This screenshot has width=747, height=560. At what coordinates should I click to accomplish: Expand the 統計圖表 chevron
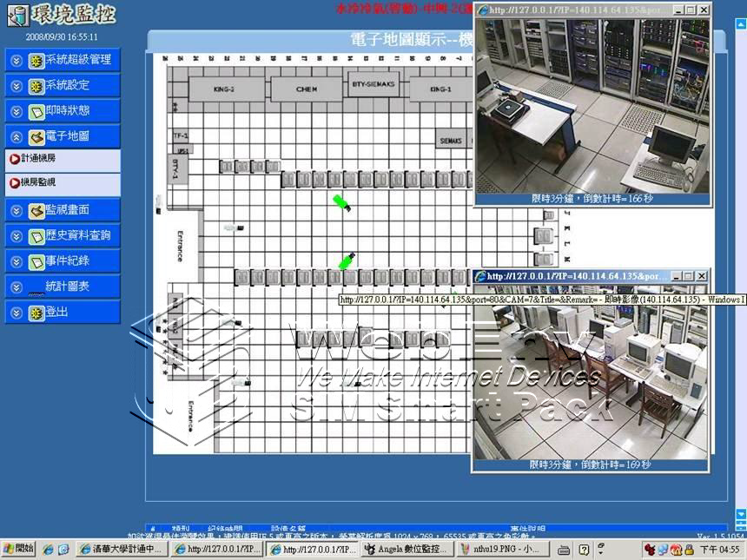tap(17, 287)
